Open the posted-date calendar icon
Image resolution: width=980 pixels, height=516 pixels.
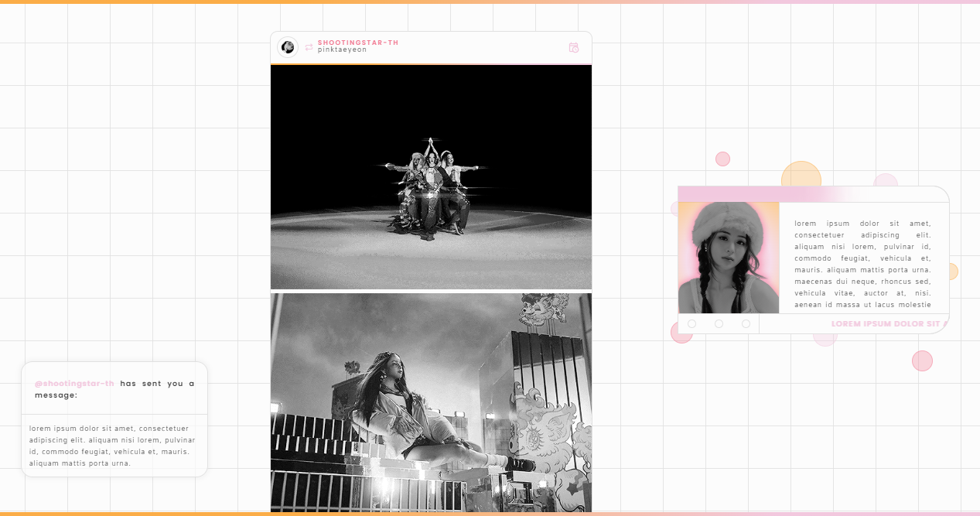point(573,47)
